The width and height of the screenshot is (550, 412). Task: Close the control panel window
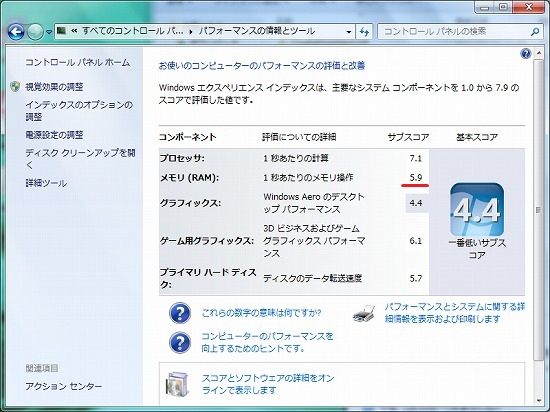pyautogui.click(x=529, y=7)
